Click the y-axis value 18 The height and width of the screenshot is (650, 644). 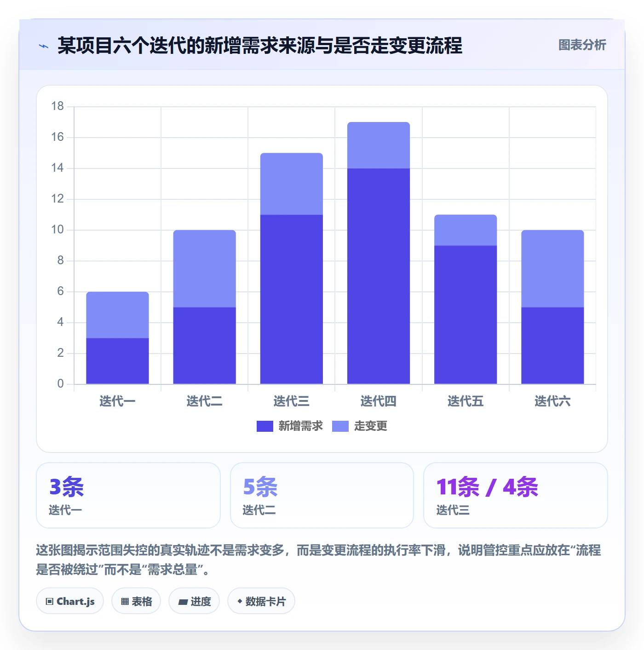[57, 106]
